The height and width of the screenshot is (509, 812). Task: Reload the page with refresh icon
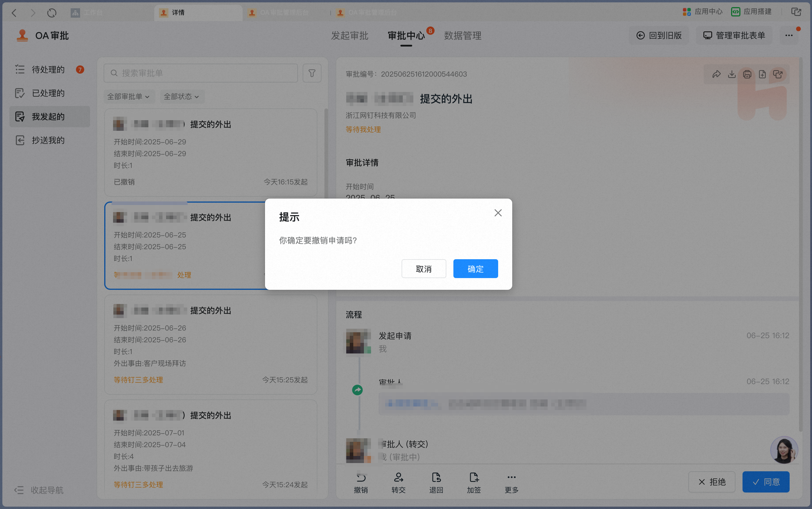click(x=52, y=13)
